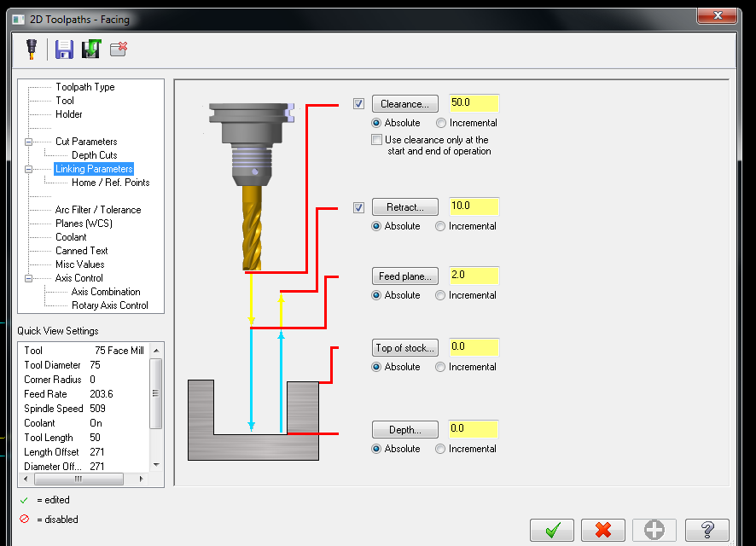Viewport: 756px width, 546px height.
Task: Click Quick View scroll up arrow
Action: coord(156,351)
